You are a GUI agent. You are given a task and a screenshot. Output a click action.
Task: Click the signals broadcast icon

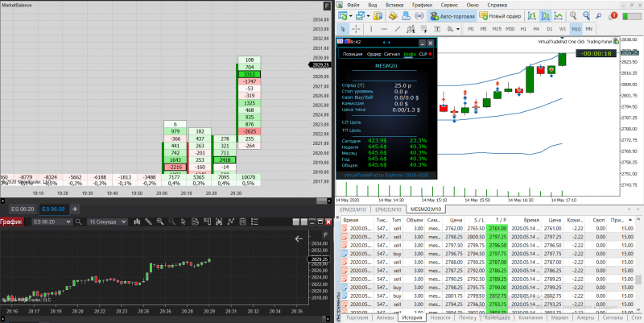point(419,16)
